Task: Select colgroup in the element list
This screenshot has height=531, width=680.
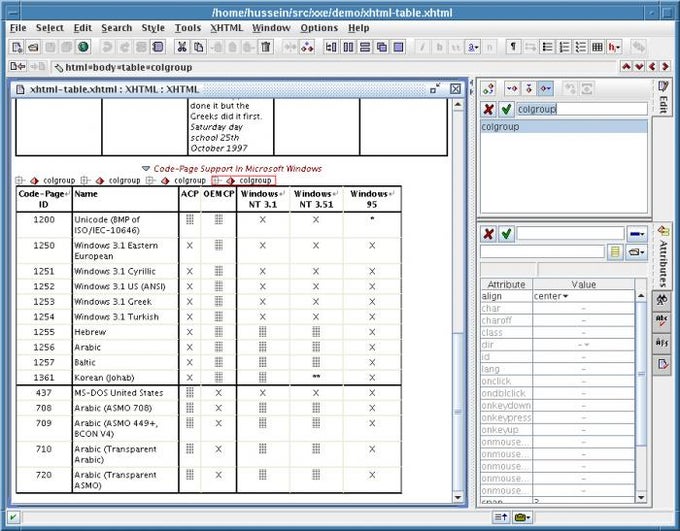Action: point(564,127)
